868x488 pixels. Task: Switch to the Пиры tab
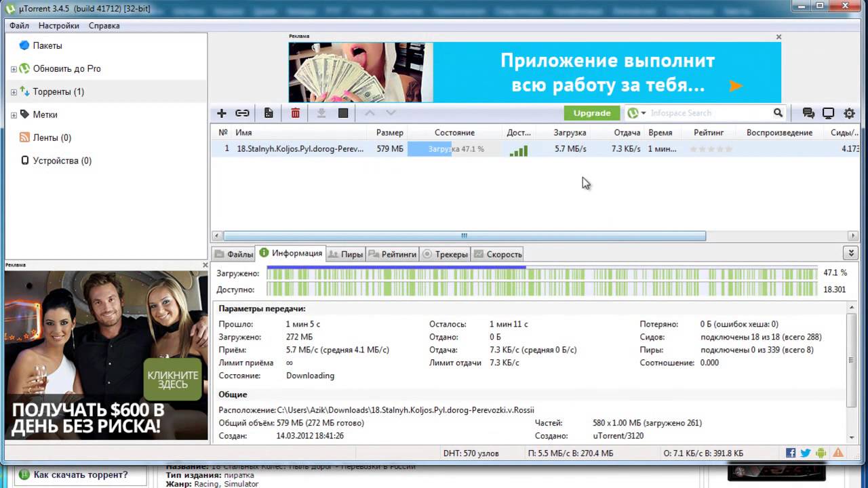pyautogui.click(x=346, y=254)
